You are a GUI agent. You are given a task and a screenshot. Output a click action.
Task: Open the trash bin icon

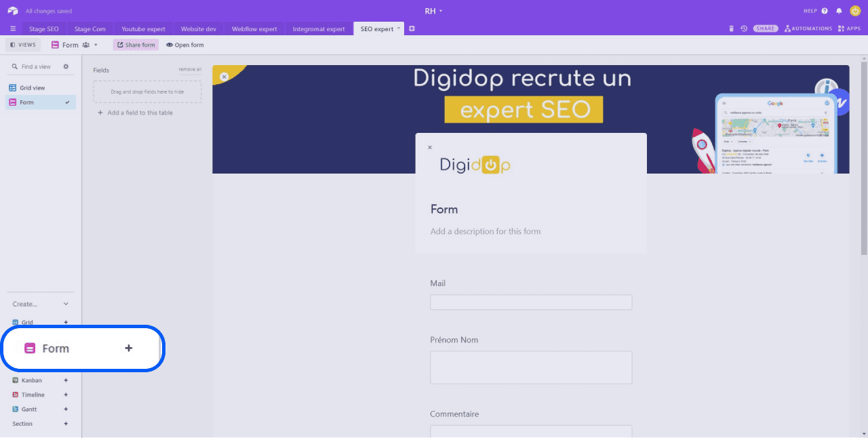[731, 28]
